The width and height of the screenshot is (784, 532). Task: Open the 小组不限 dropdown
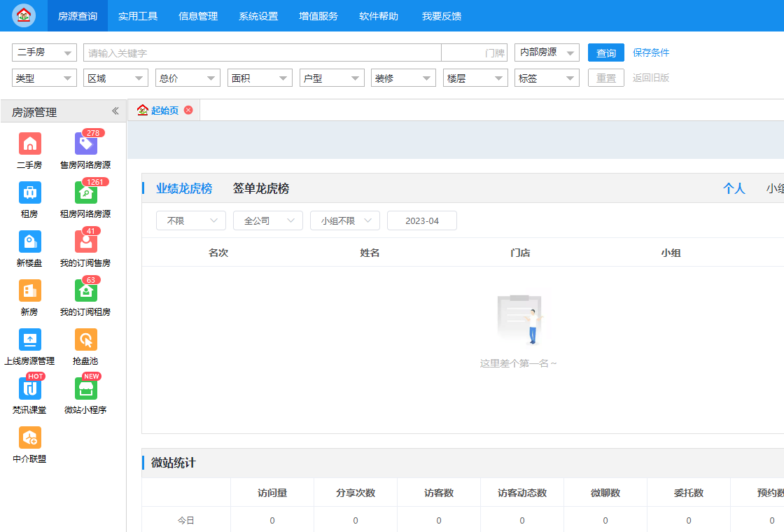click(x=345, y=220)
